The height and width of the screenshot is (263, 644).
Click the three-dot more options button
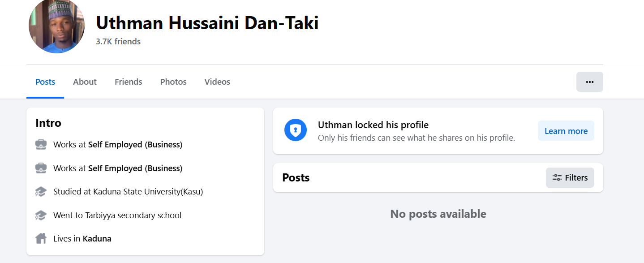coord(589,82)
